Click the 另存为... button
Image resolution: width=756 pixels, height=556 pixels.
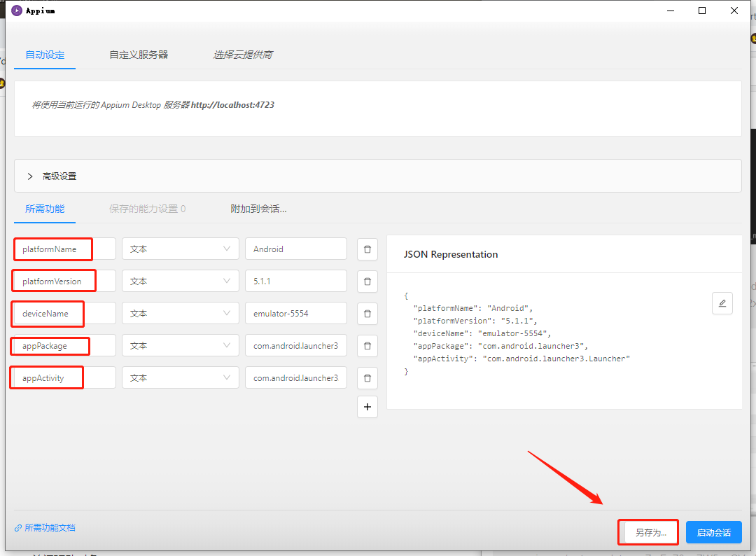click(650, 532)
